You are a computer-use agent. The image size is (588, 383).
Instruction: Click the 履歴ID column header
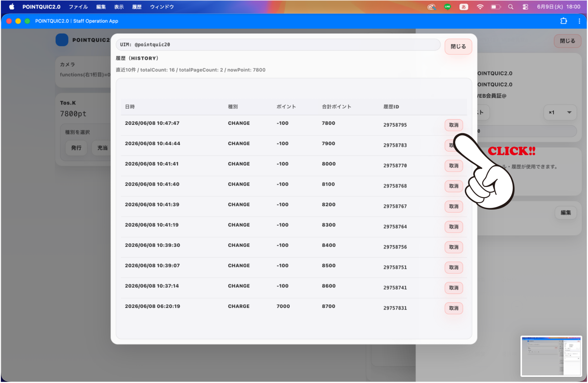391,107
